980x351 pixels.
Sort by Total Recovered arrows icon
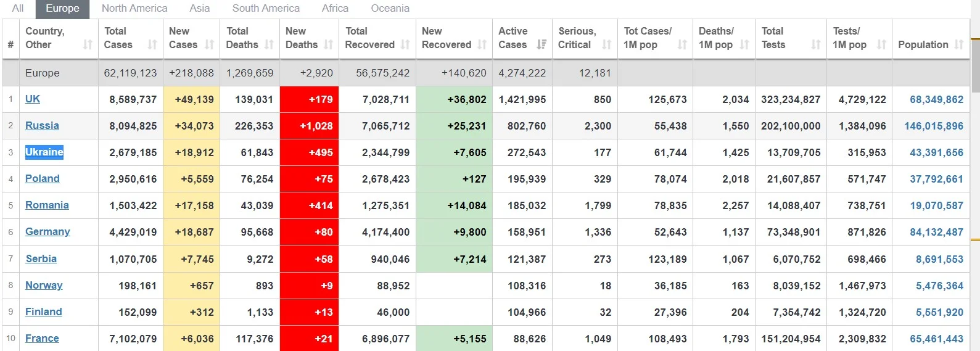click(405, 44)
